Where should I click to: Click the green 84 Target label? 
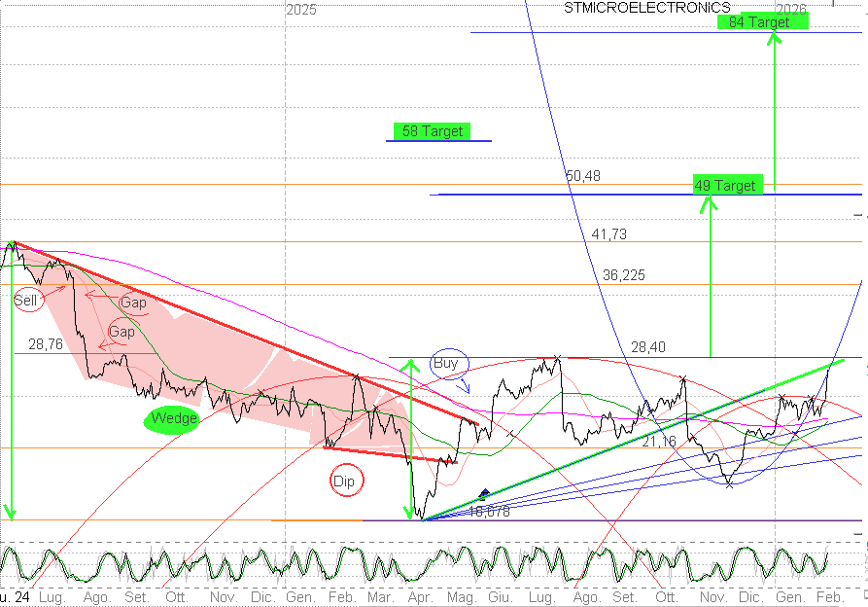(762, 21)
